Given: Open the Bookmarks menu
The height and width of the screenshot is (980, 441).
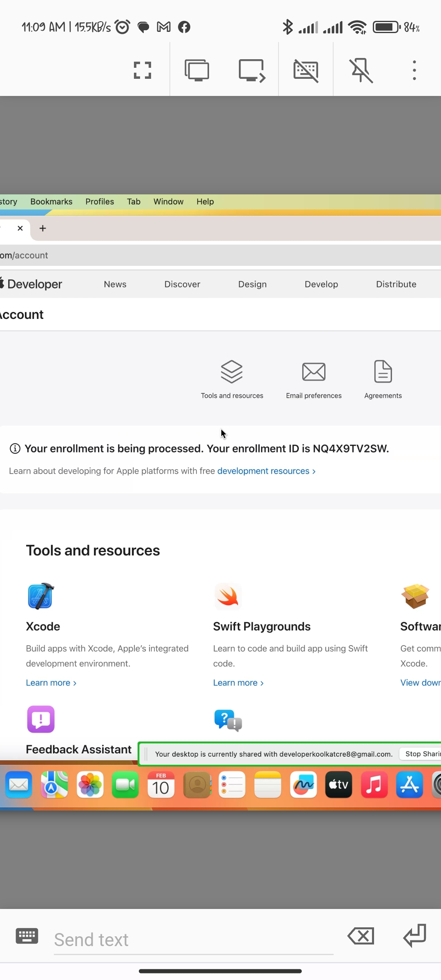Looking at the screenshot, I should (x=51, y=202).
